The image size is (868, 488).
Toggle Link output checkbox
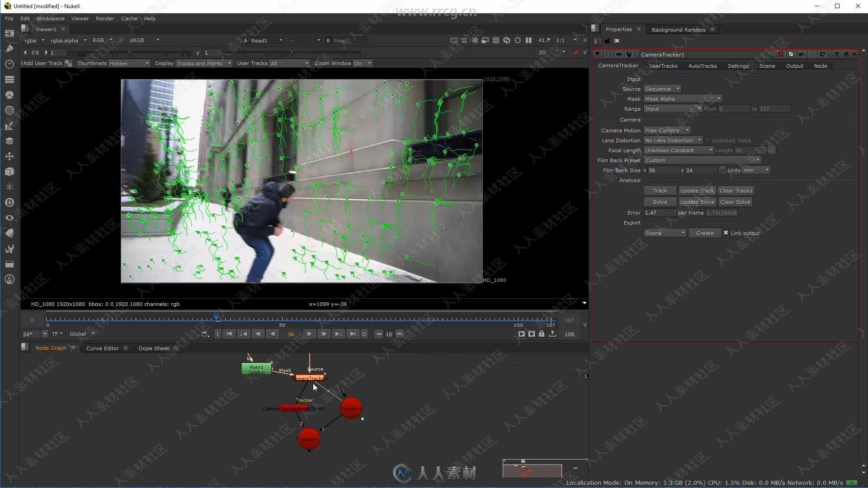point(725,232)
